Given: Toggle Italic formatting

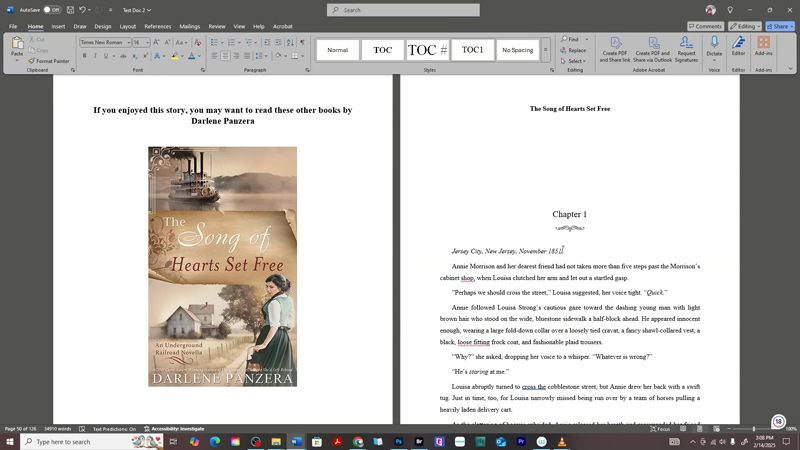Looking at the screenshot, I should click(x=95, y=56).
